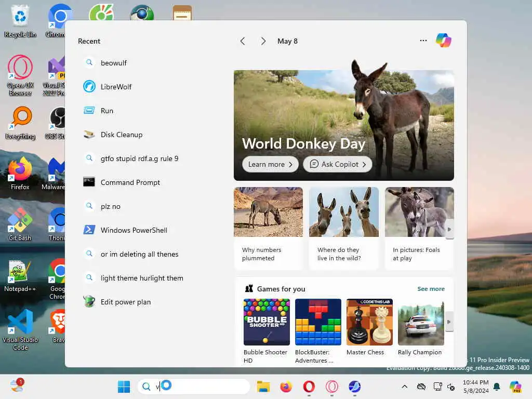Image resolution: width=532 pixels, height=399 pixels.
Task: Open the blue globe browser taskbar icon
Action: click(354, 387)
